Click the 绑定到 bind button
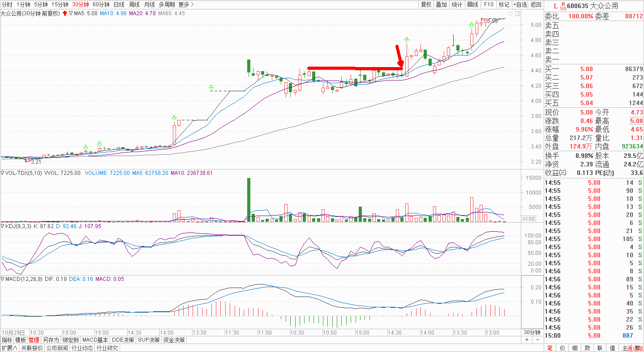The height and width of the screenshot is (352, 644). (71, 340)
